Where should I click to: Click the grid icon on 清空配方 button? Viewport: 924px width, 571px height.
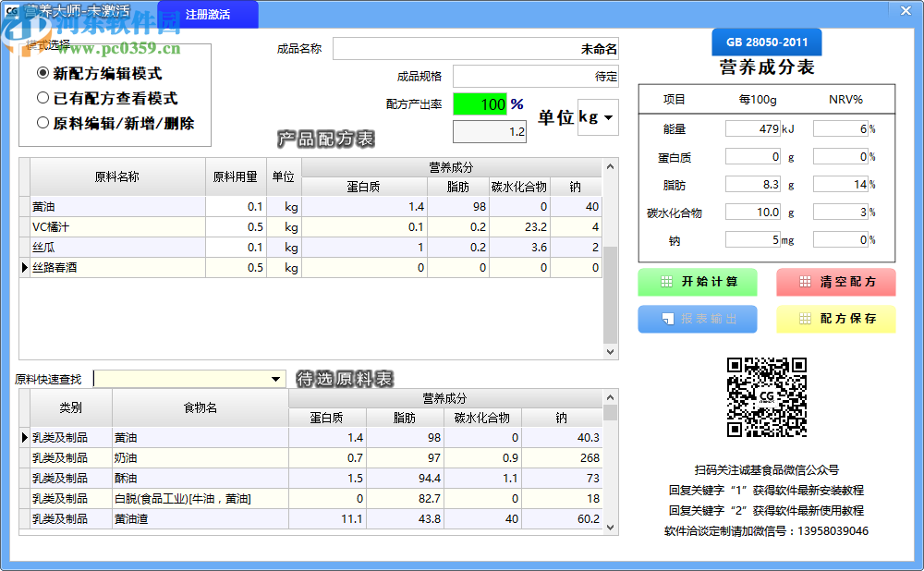[x=805, y=282]
